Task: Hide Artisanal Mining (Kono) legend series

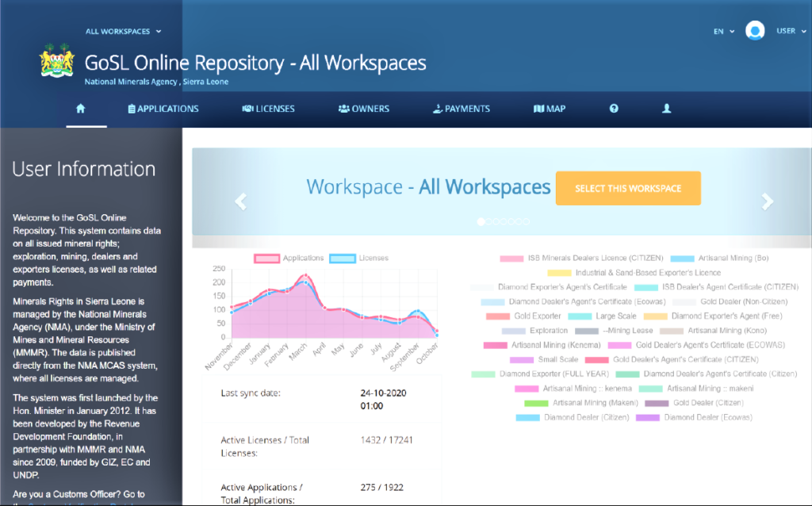Action: [713, 331]
